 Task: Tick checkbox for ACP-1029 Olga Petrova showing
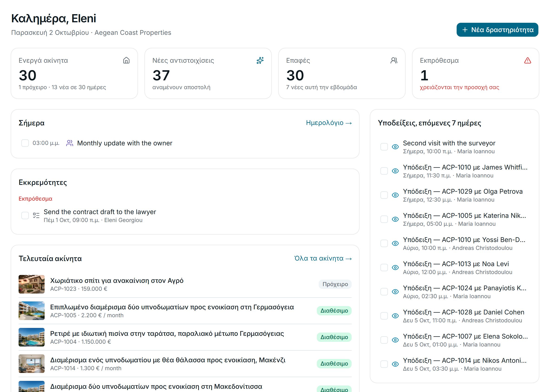click(x=384, y=195)
